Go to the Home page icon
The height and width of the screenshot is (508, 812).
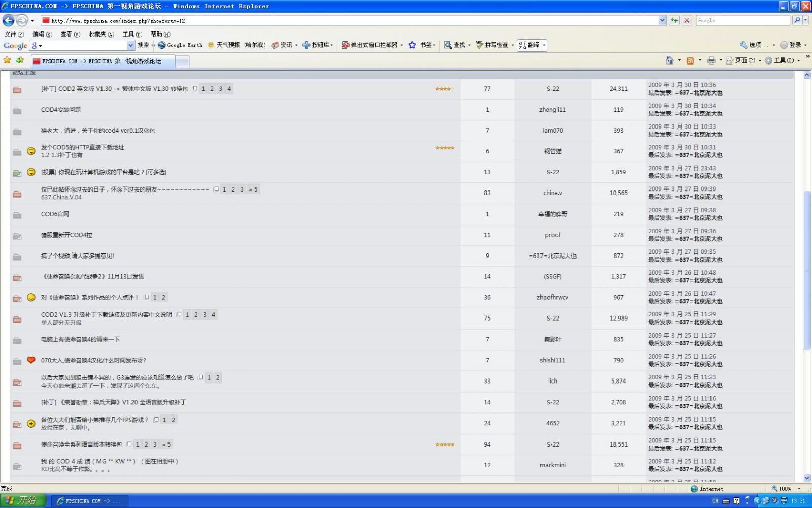click(670, 60)
